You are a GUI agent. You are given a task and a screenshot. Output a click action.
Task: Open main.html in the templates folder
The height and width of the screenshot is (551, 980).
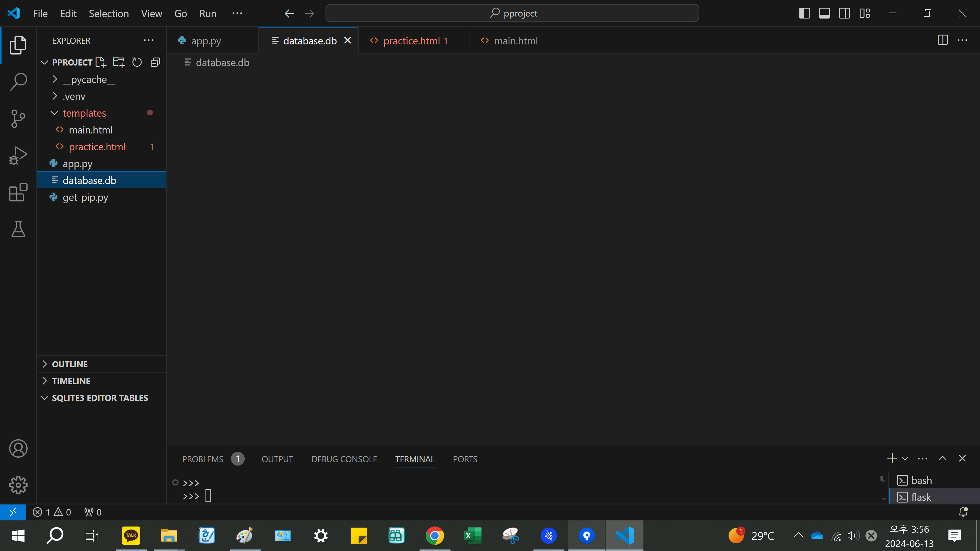(x=101, y=130)
